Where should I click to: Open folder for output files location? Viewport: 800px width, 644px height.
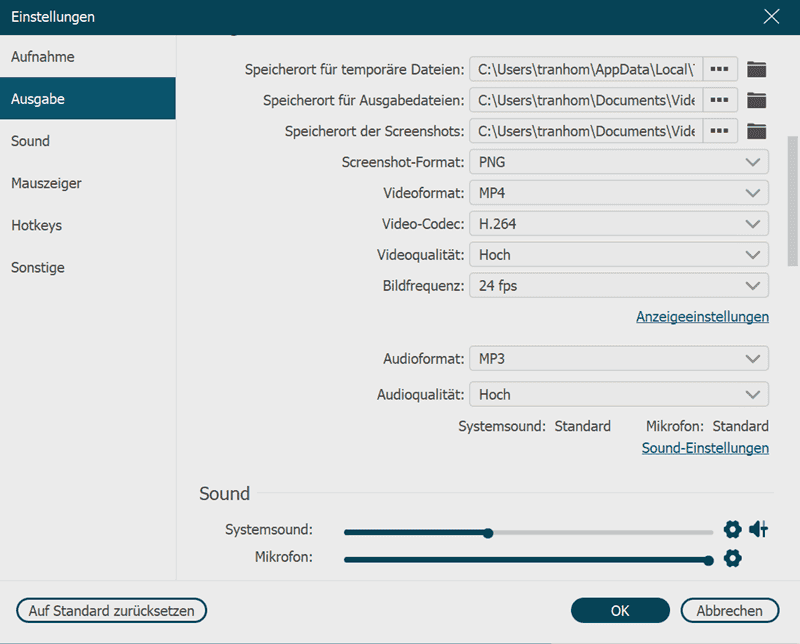pos(757,100)
